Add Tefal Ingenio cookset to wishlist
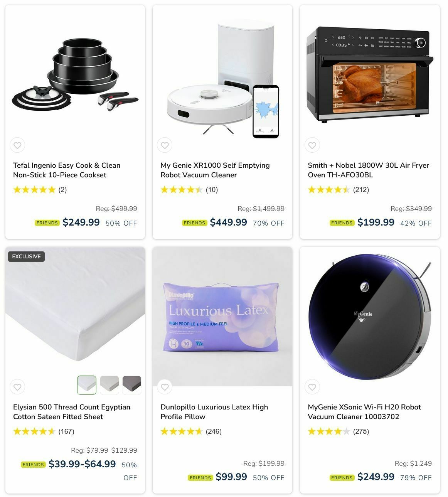The width and height of the screenshot is (448, 497). (x=17, y=145)
